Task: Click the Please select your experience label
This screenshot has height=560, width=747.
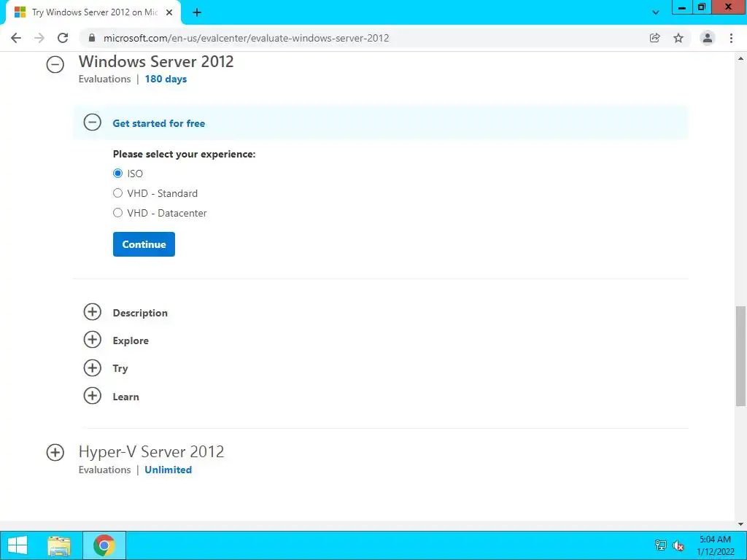Action: [184, 155]
